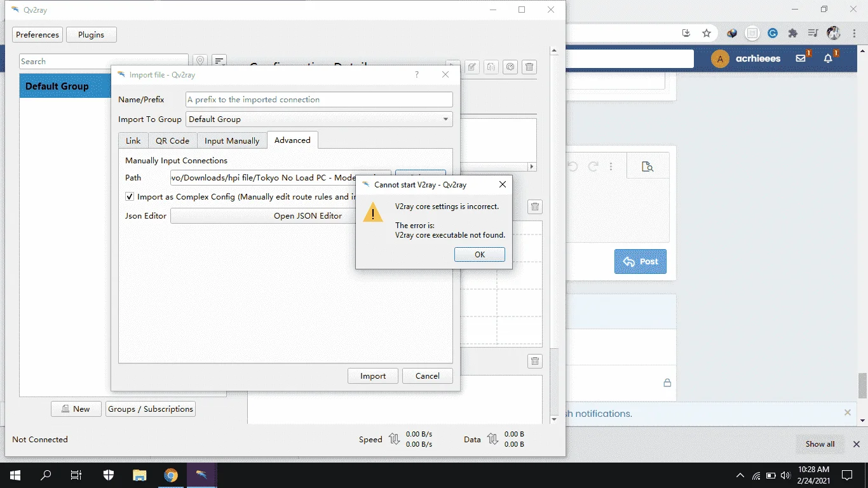The height and width of the screenshot is (488, 868).
Task: Switch to Chrome from the taskbar
Action: tap(171, 475)
